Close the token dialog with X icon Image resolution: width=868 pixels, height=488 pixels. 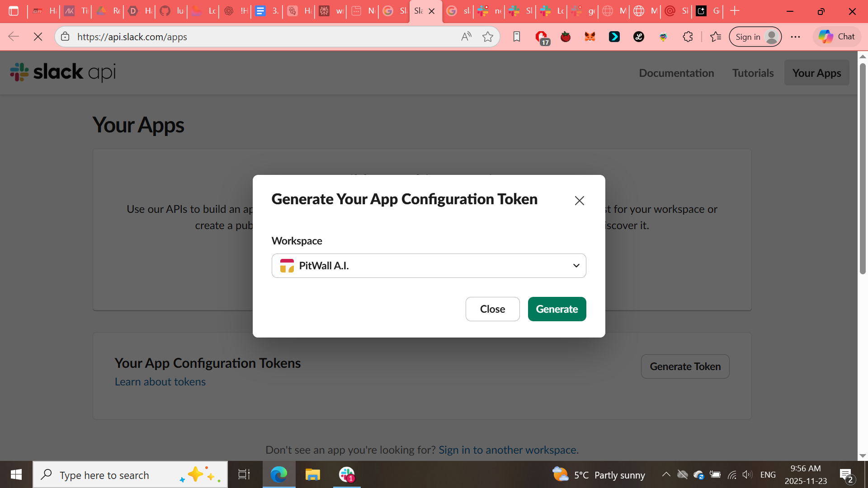click(x=579, y=201)
